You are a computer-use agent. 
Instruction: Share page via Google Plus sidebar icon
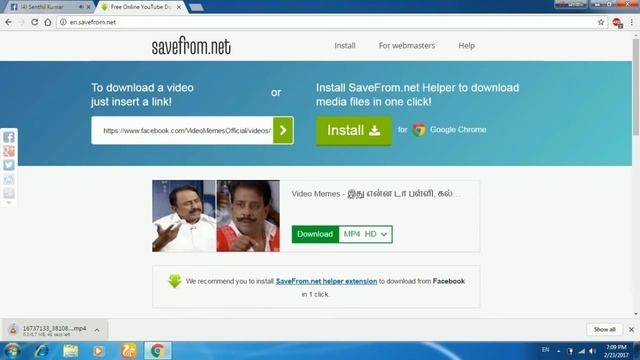click(9, 151)
